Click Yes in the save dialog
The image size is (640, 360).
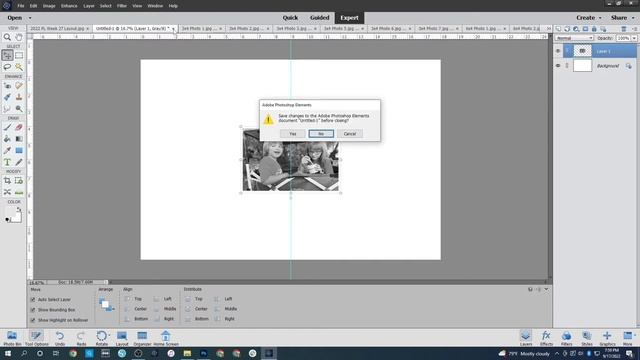pos(293,134)
